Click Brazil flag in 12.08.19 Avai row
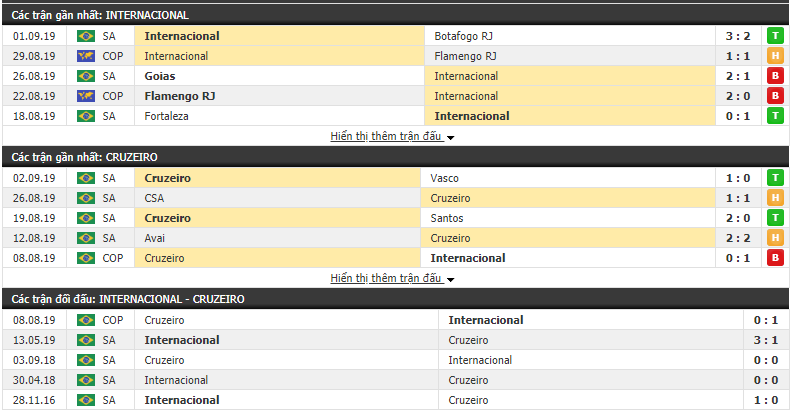This screenshot has height=410, width=790. coord(86,238)
